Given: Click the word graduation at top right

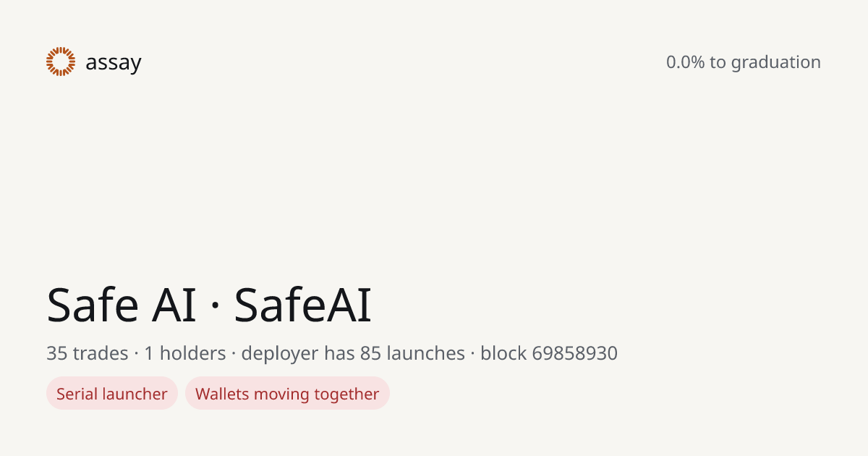Looking at the screenshot, I should pyautogui.click(x=776, y=63).
